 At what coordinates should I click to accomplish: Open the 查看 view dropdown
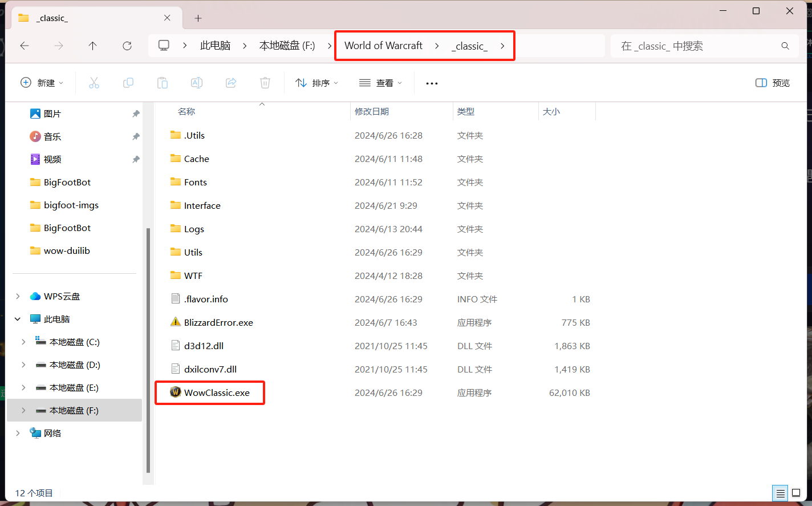pos(381,83)
